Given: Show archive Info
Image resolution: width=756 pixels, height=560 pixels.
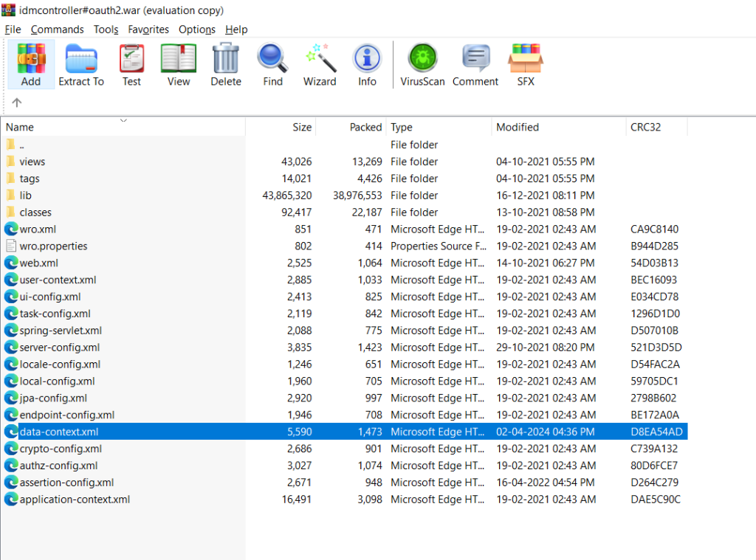Looking at the screenshot, I should 367,65.
